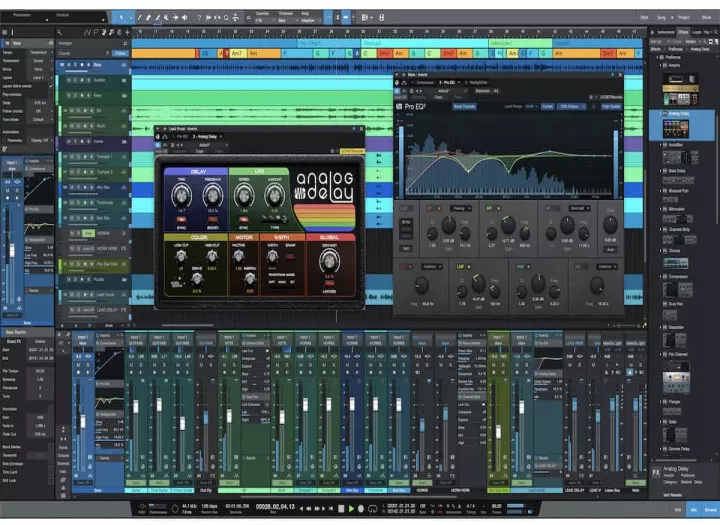
Task: Click the Edit button at bottom right
Action: click(x=678, y=510)
